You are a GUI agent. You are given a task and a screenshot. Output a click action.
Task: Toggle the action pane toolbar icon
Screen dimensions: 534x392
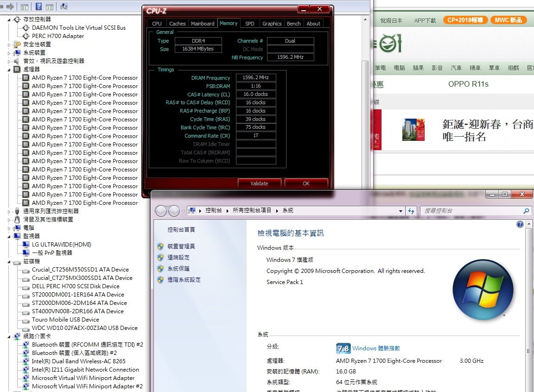pyautogui.click(x=50, y=6)
